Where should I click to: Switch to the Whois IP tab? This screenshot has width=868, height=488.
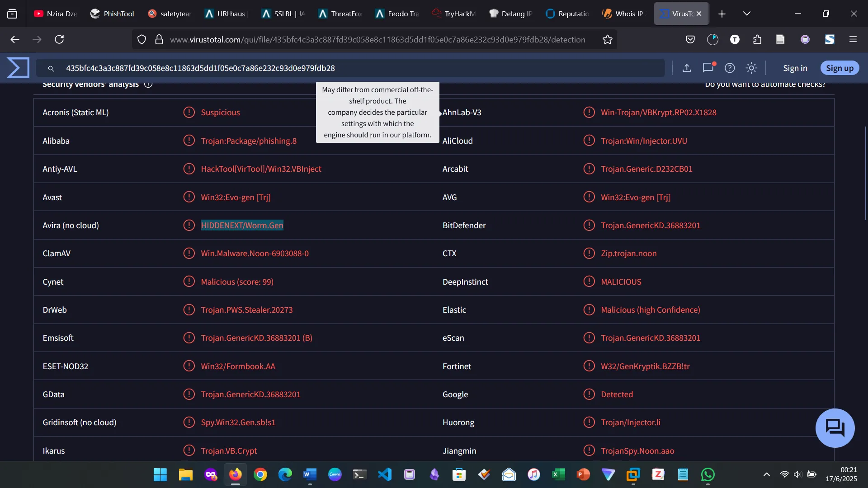pyautogui.click(x=623, y=14)
